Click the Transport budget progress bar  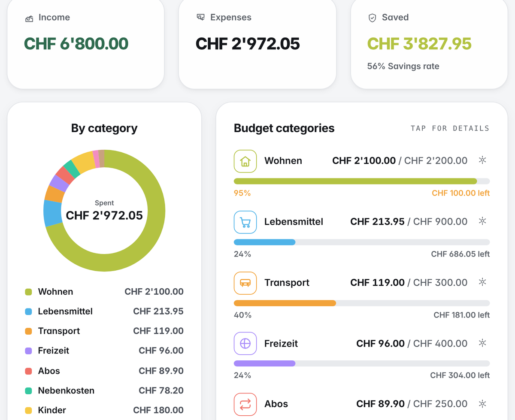click(362, 303)
